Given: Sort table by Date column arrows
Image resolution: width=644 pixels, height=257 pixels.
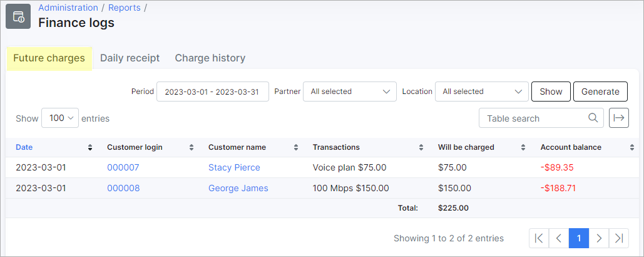Looking at the screenshot, I should coord(90,147).
